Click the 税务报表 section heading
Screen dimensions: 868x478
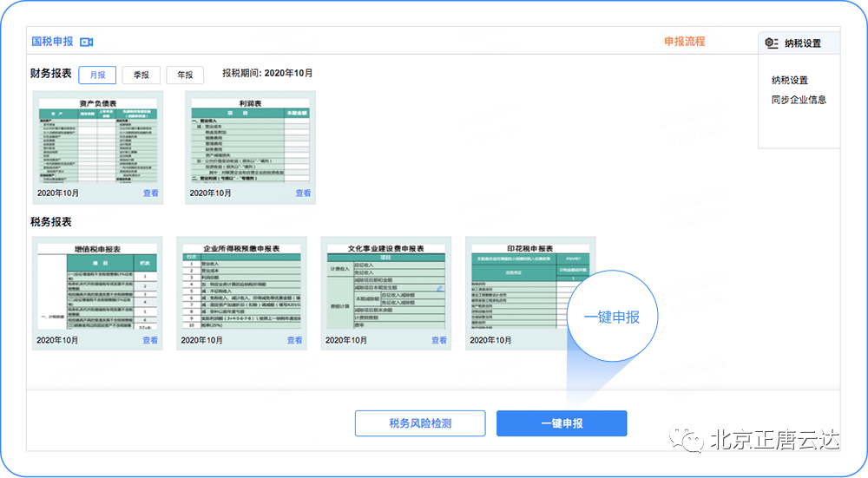click(51, 222)
